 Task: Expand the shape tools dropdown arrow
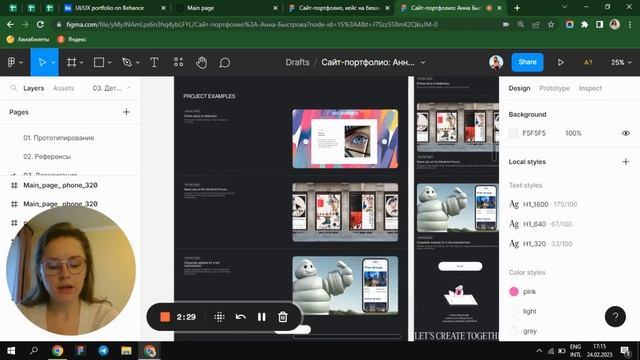(109, 63)
